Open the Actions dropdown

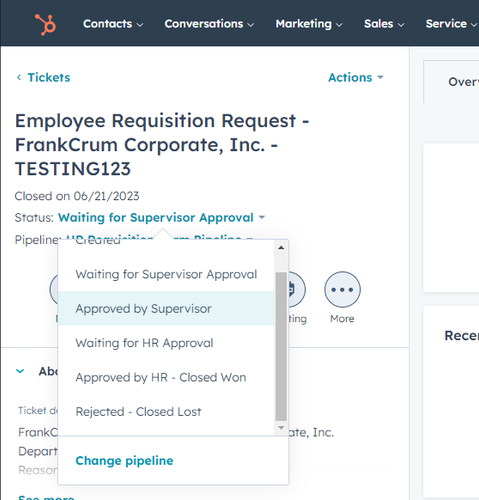356,77
